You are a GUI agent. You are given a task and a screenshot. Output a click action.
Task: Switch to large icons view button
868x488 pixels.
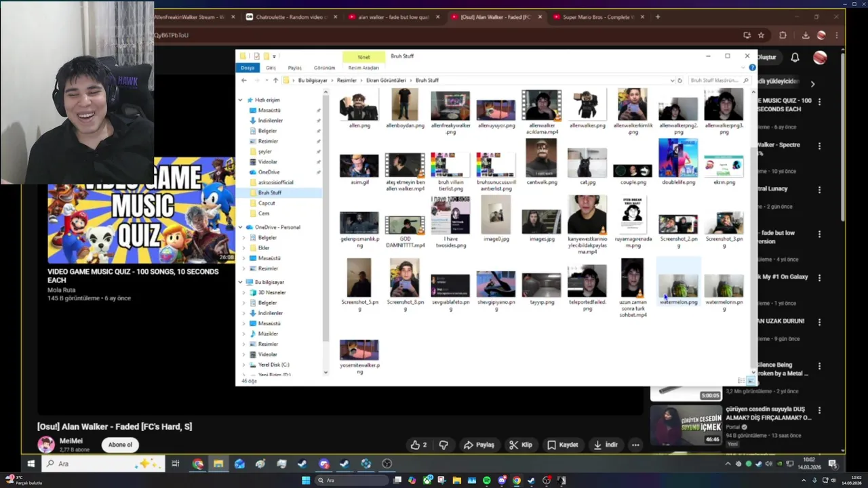click(x=751, y=381)
